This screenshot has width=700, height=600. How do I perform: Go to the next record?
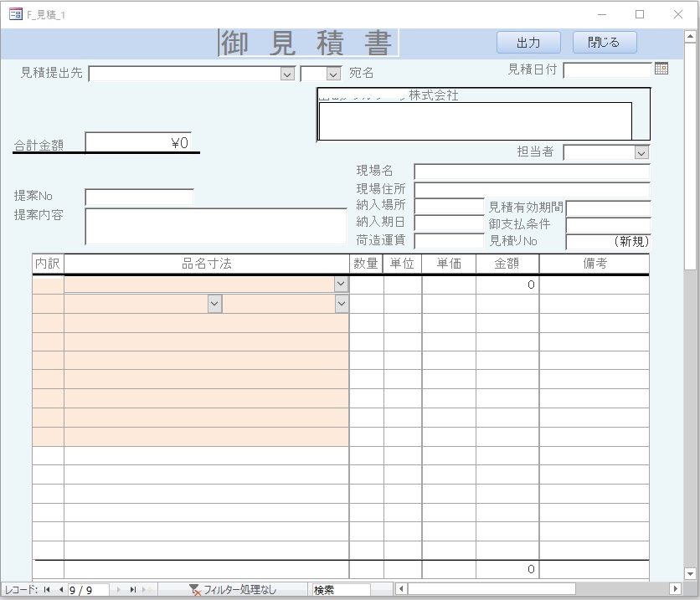118,590
